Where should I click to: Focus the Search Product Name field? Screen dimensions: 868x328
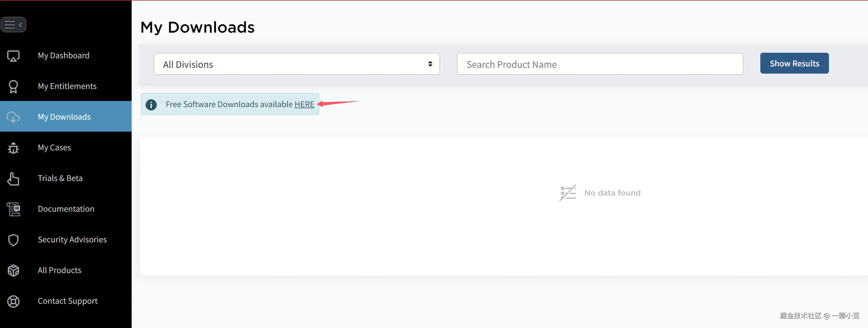tap(599, 64)
